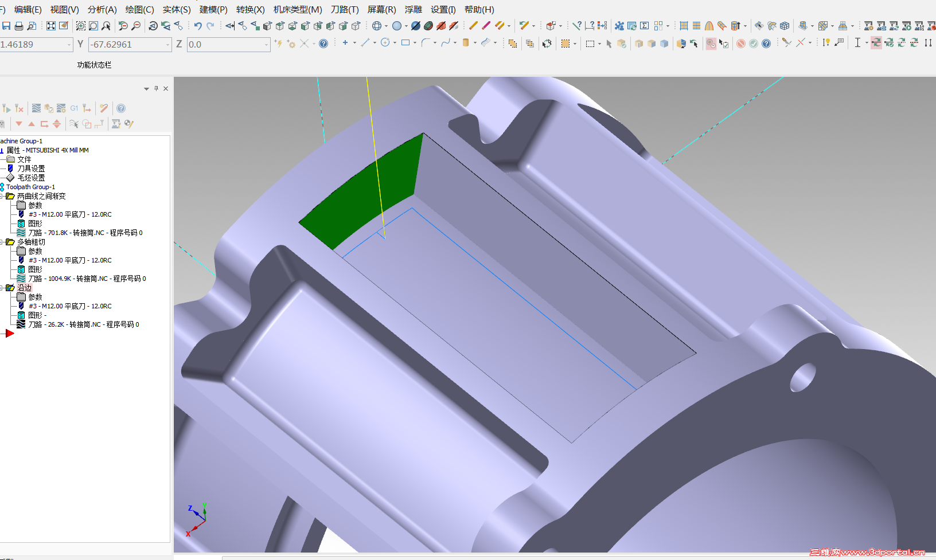936x560 pixels.
Task: Select 属性 - MITSUBISHI 4X Mill MM item
Action: 48,150
